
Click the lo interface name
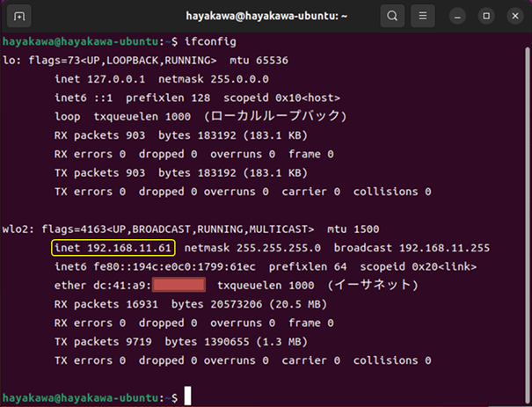pyautogui.click(x=10, y=61)
